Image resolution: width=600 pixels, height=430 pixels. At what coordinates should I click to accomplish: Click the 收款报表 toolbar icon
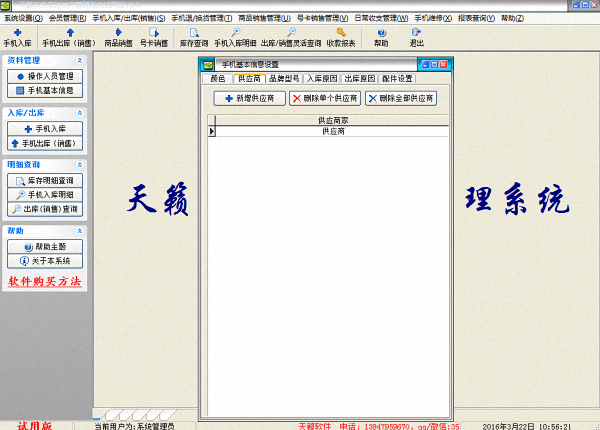pos(340,38)
